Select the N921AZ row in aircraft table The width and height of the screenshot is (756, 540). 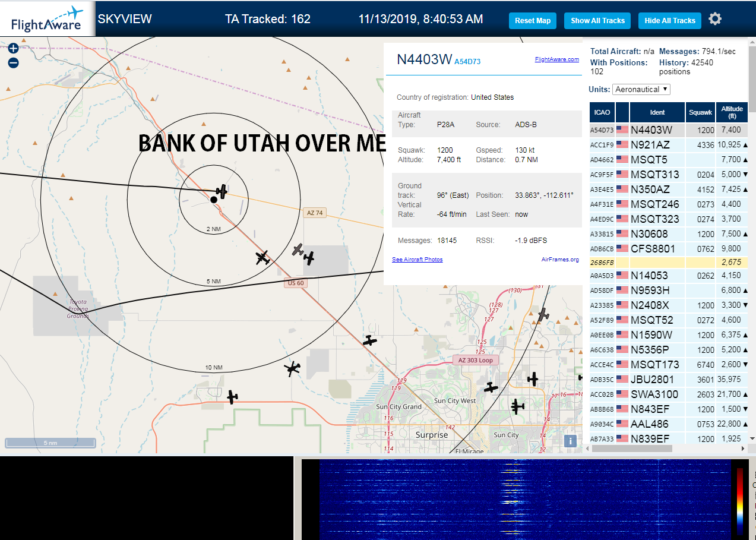pos(669,145)
